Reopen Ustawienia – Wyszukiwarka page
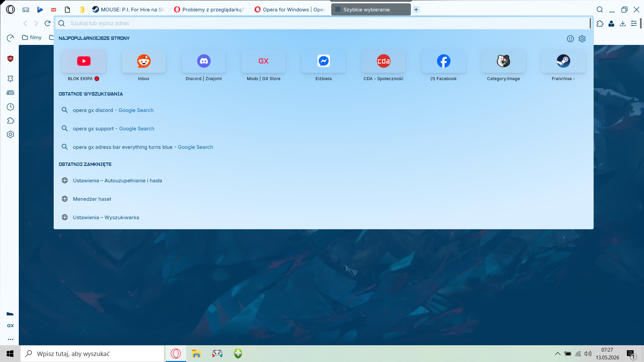Screen dimensions: 644x362 (x=324, y=218)
